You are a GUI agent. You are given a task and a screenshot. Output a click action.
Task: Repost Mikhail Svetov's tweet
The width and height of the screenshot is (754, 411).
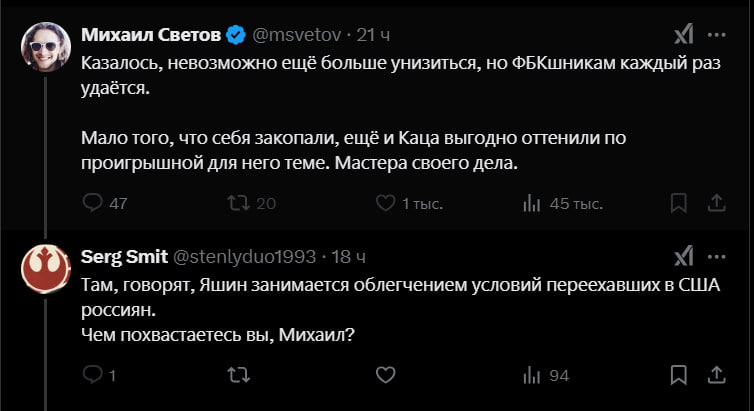pyautogui.click(x=240, y=203)
